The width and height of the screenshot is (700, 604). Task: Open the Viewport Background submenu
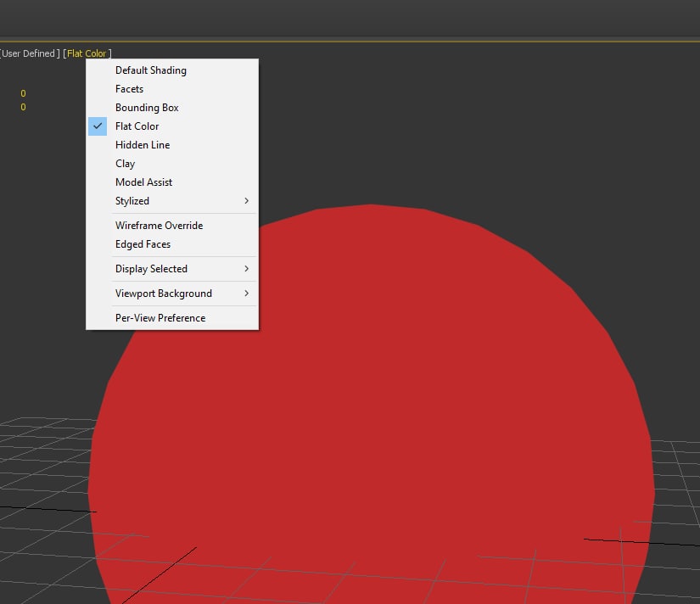coord(172,294)
